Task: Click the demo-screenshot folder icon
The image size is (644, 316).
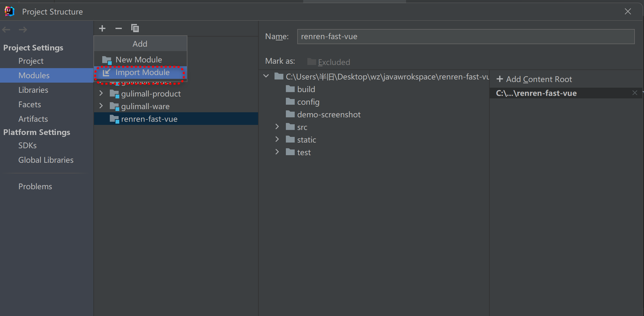Action: 290,114
